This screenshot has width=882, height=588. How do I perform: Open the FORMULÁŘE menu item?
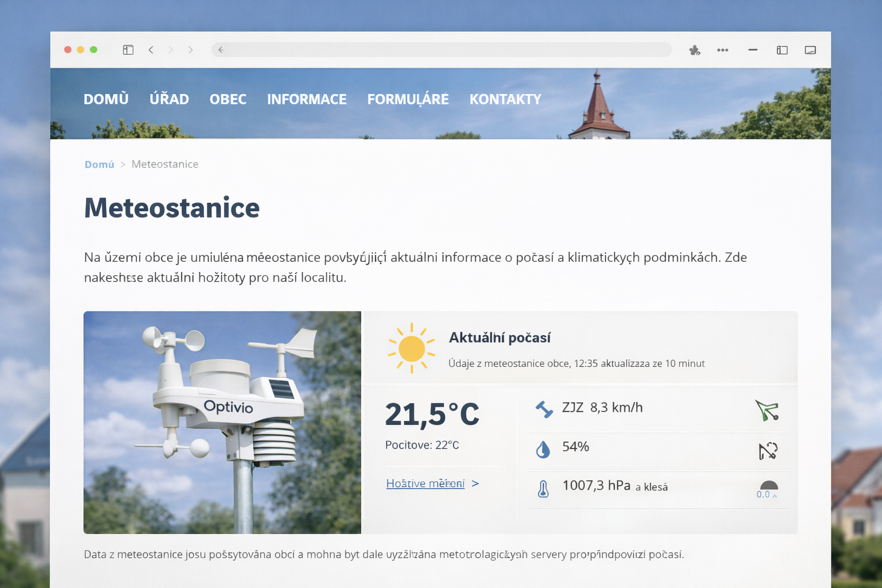408,99
